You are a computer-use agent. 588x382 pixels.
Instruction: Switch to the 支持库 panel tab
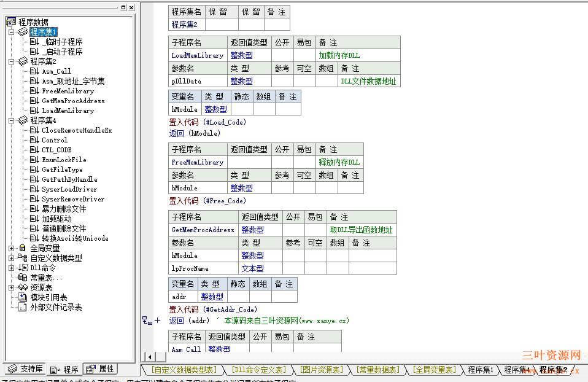pos(25,369)
